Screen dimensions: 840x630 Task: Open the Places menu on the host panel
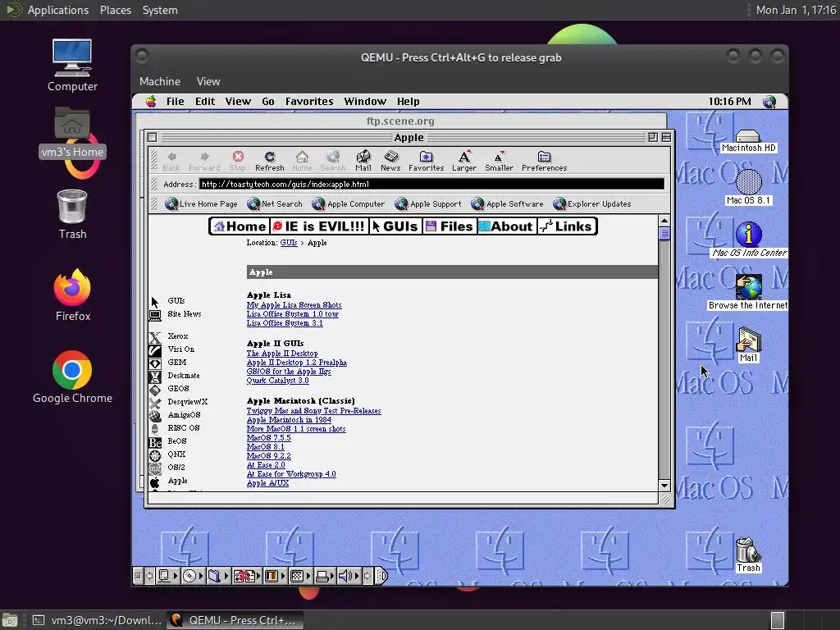click(115, 10)
